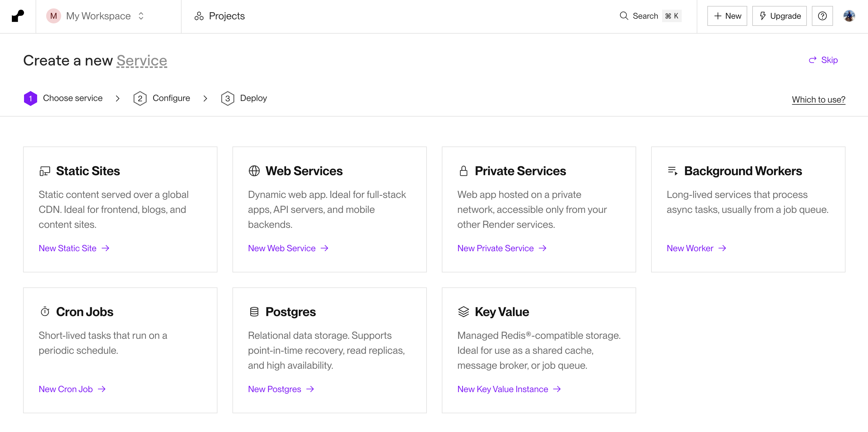This screenshot has height=432, width=868.
Task: Click the workspace avatar letter M
Action: pos(53,16)
